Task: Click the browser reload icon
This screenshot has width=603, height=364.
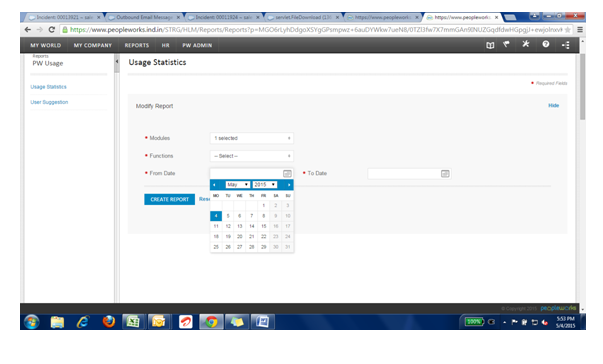Action: 52,30
